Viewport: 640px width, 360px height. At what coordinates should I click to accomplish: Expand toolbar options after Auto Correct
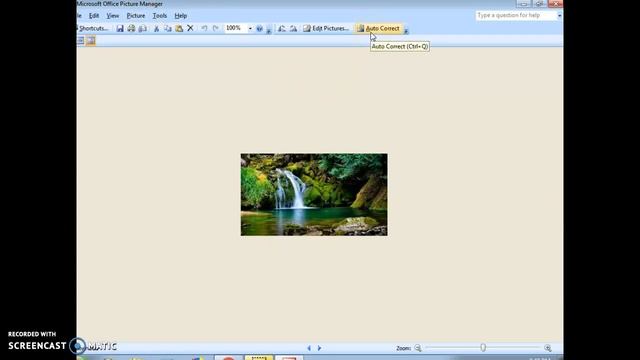tap(406, 30)
